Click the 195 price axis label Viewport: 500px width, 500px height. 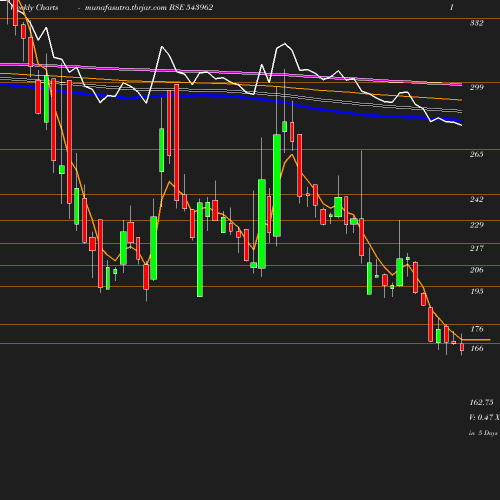pyautogui.click(x=476, y=291)
